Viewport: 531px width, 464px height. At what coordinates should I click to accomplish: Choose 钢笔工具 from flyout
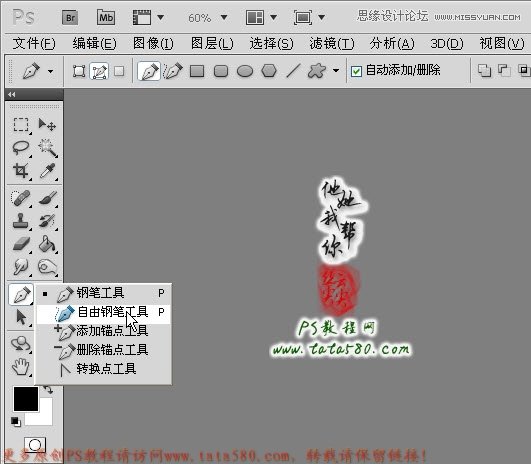103,293
